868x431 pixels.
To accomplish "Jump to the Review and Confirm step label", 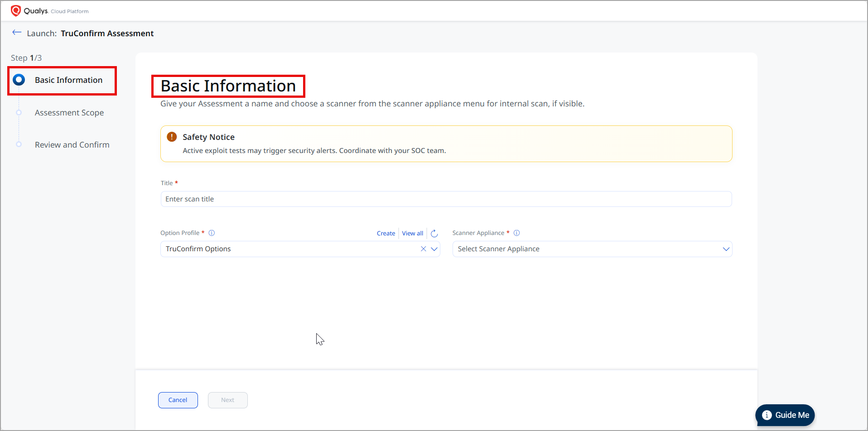I will click(72, 145).
